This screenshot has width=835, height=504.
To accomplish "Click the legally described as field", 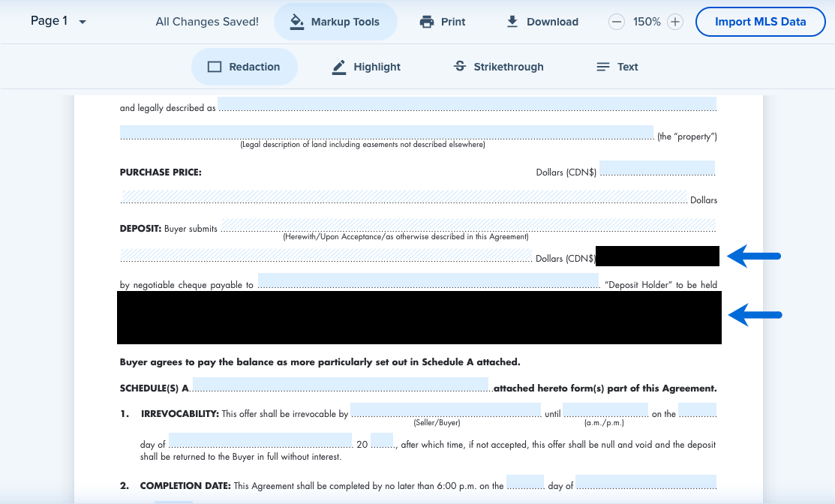I will tap(467, 103).
